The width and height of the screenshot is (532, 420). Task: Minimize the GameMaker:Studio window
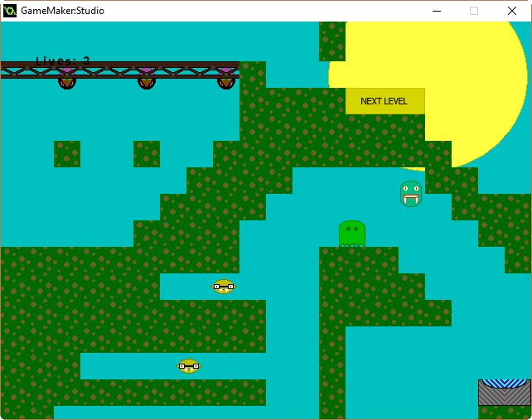pos(437,11)
